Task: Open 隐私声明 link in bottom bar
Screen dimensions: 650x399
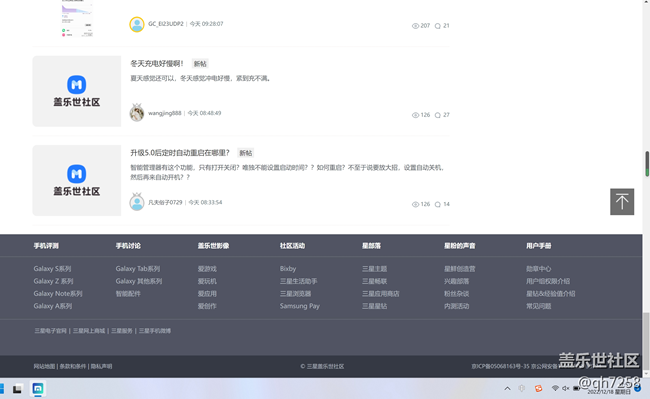Action: click(101, 366)
